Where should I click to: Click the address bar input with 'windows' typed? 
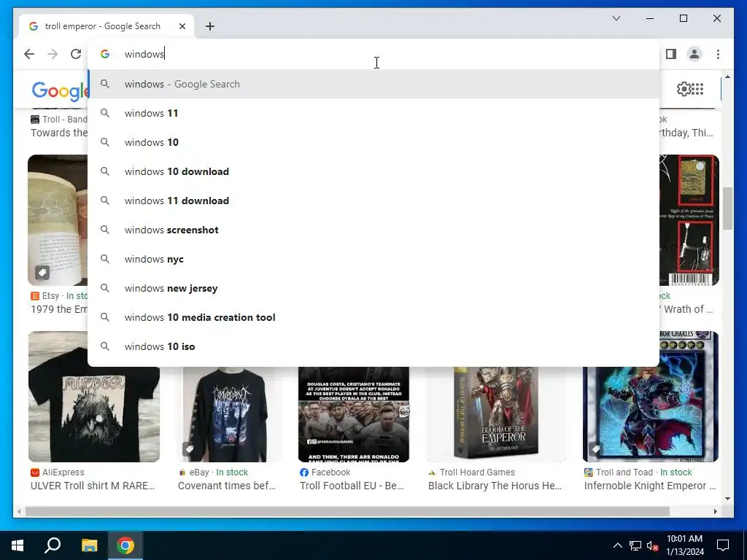(373, 54)
